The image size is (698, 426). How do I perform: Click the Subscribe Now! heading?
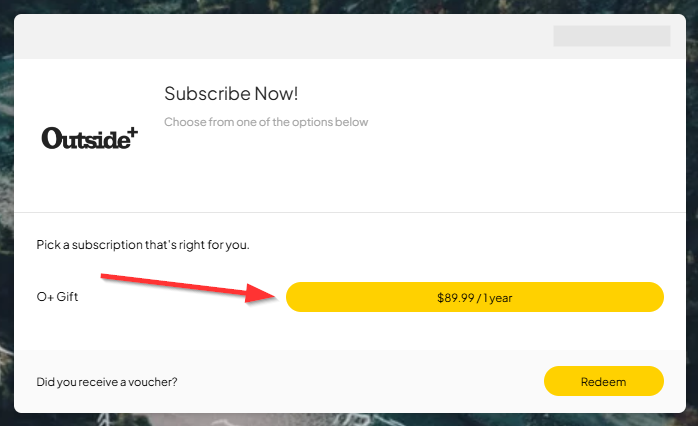(231, 93)
